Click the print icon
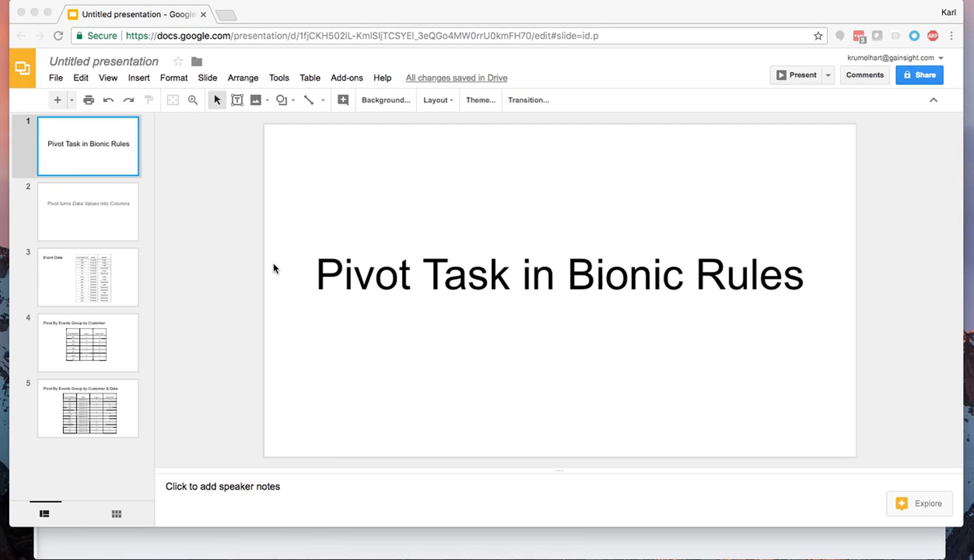 (x=88, y=100)
